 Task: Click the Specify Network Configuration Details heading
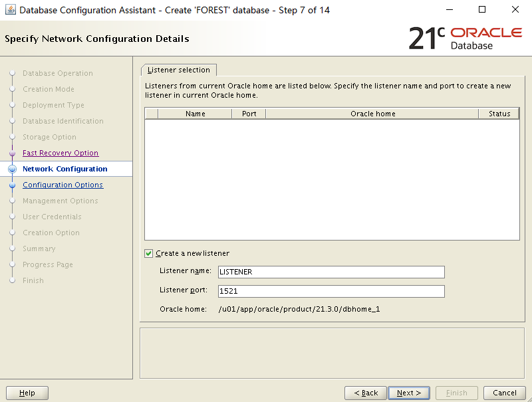click(x=97, y=39)
